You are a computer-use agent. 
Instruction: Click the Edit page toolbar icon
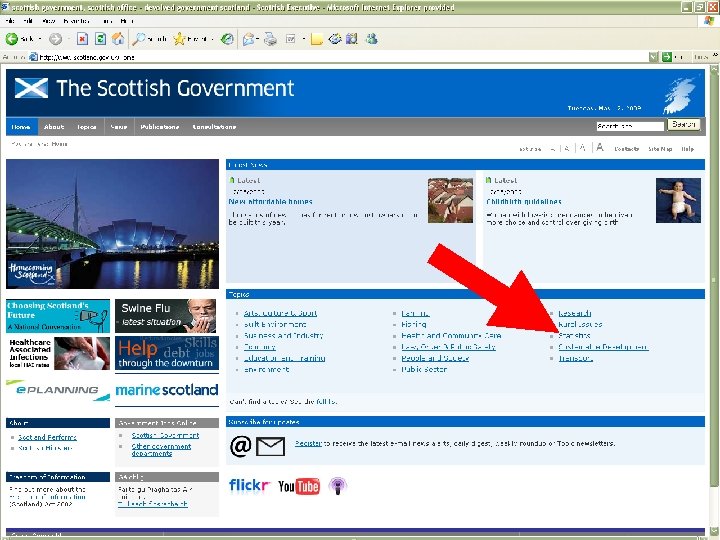tap(291, 39)
